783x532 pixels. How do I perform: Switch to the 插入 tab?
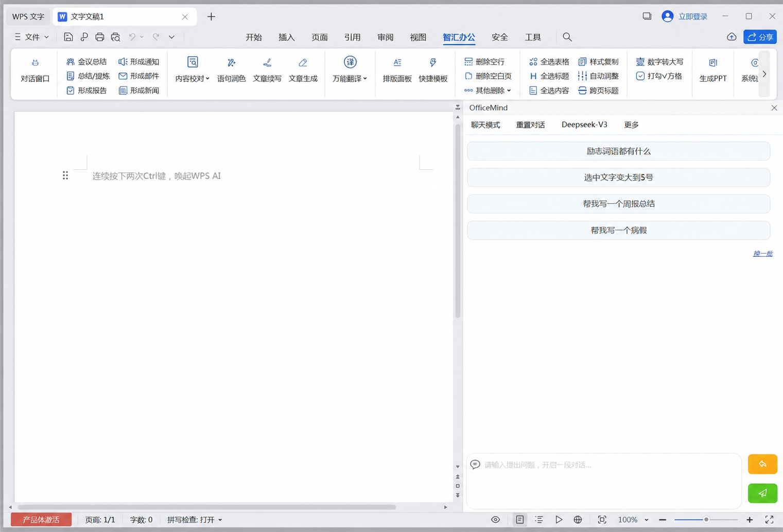[287, 37]
